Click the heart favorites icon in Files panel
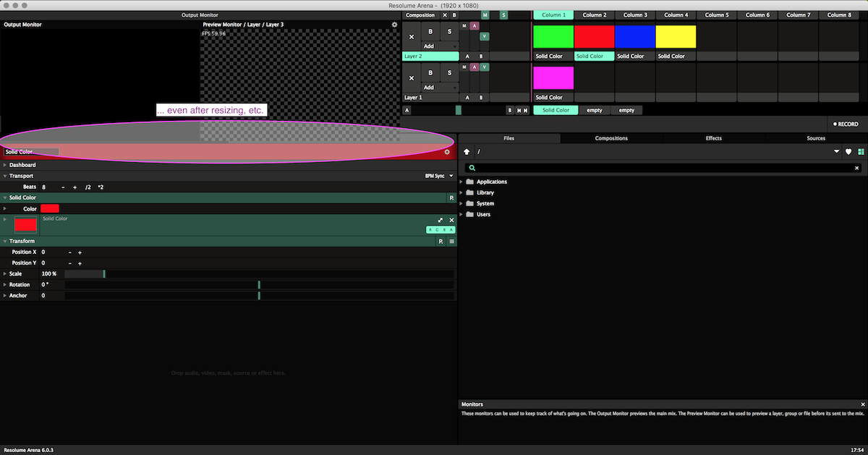868x455 pixels. coord(848,152)
